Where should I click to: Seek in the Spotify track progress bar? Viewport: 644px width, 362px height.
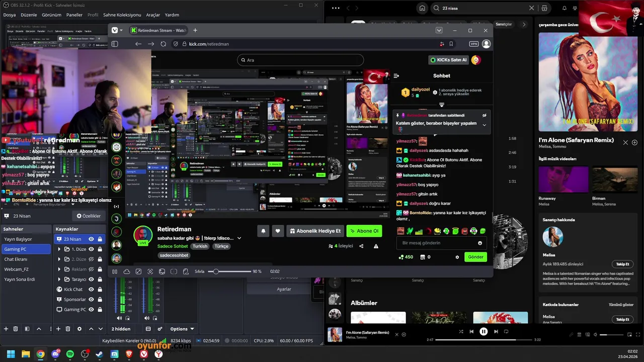coord(483,340)
